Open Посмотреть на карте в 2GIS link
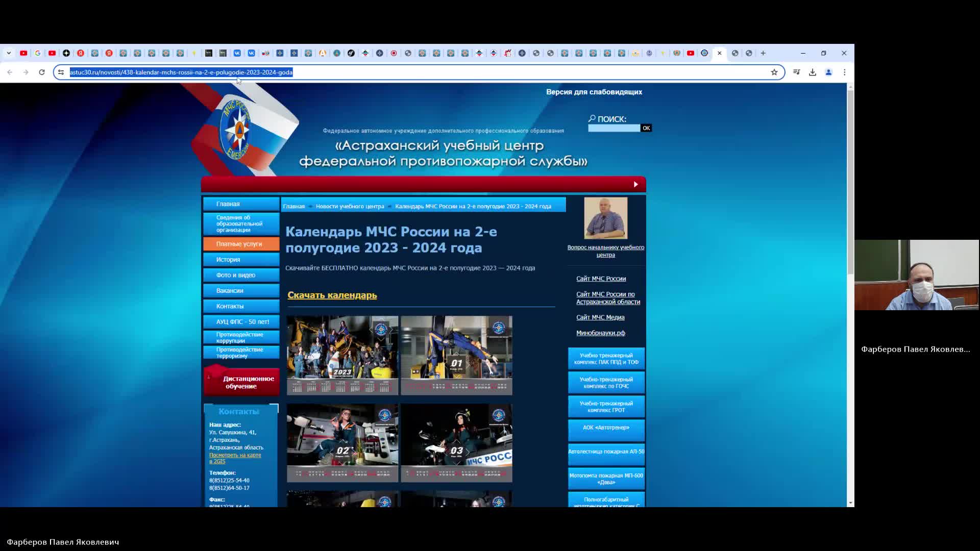980x551 pixels. point(235,458)
